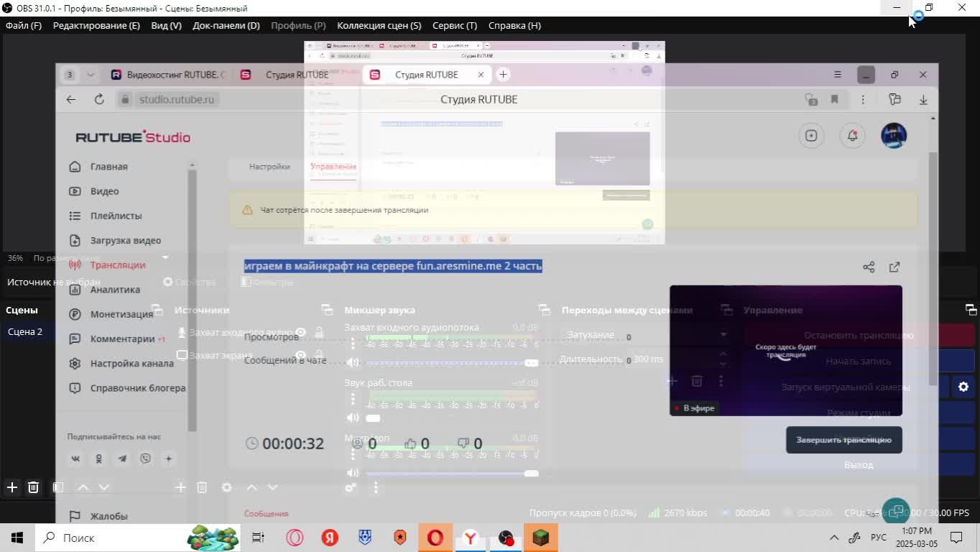Toggle lock on Захват экрана source
The width and height of the screenshot is (980, 552).
pos(319,355)
